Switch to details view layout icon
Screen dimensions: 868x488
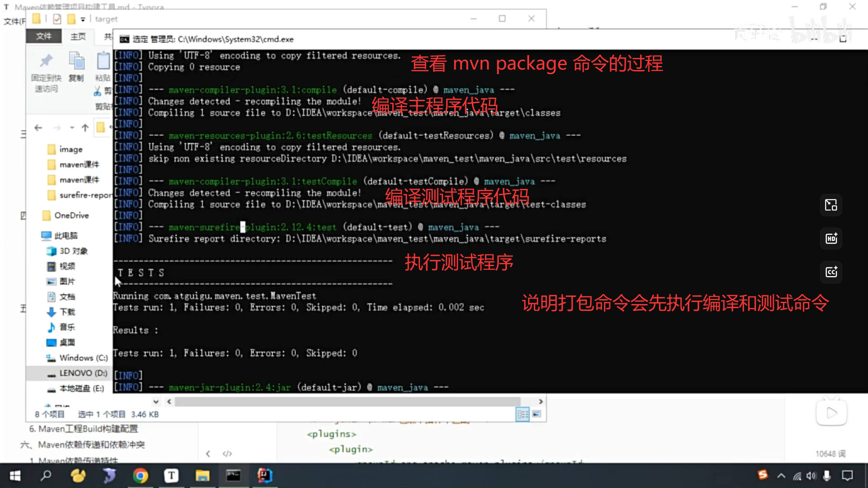(523, 414)
